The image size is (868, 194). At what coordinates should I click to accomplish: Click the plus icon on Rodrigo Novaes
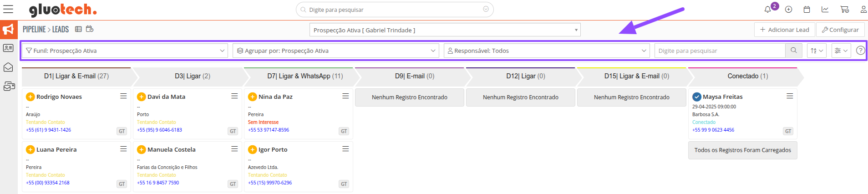[30, 97]
